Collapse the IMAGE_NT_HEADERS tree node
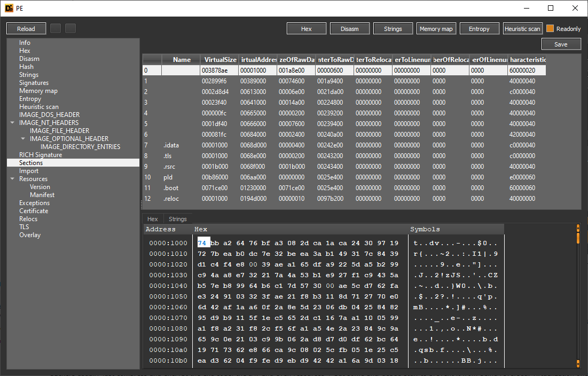This screenshot has width=588, height=376. point(12,123)
